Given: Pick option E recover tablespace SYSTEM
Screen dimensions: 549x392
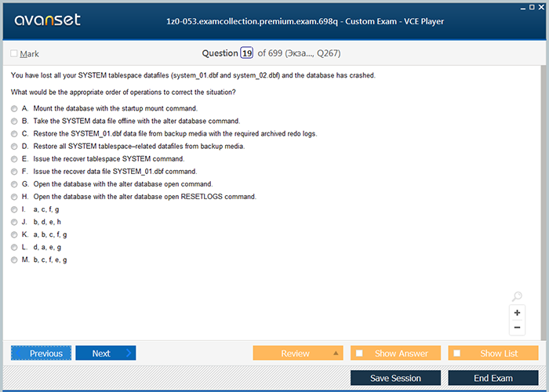Looking at the screenshot, I should (14, 159).
